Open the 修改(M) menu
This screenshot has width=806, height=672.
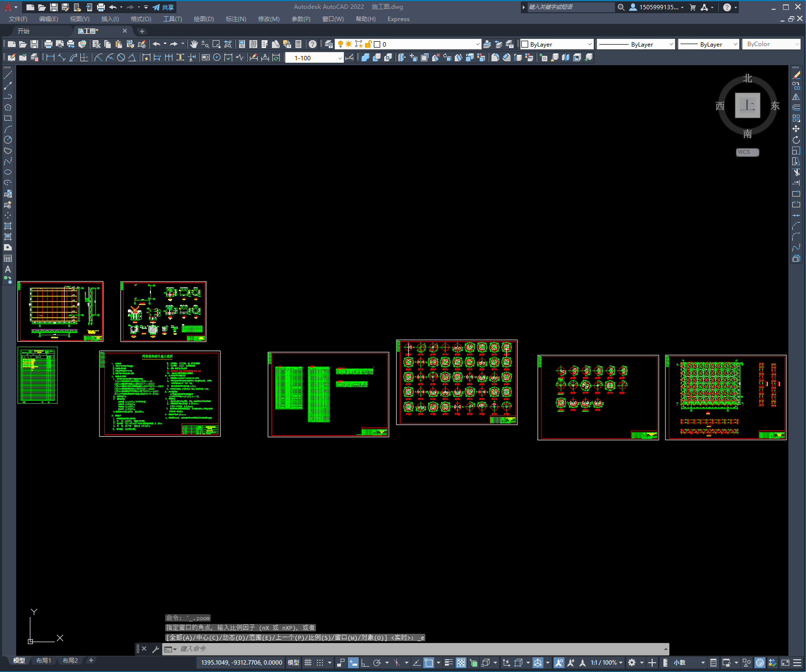pyautogui.click(x=269, y=19)
